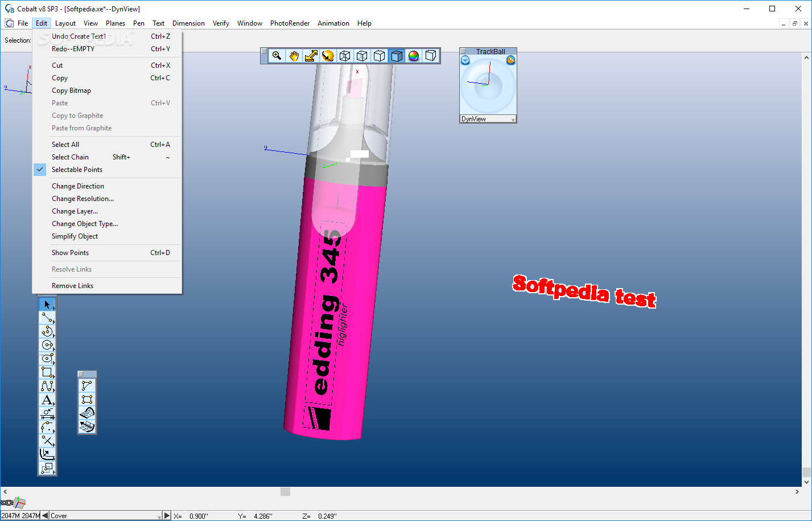Choose the Arc tool in the tool palette
This screenshot has width=812, height=521.
[47, 331]
